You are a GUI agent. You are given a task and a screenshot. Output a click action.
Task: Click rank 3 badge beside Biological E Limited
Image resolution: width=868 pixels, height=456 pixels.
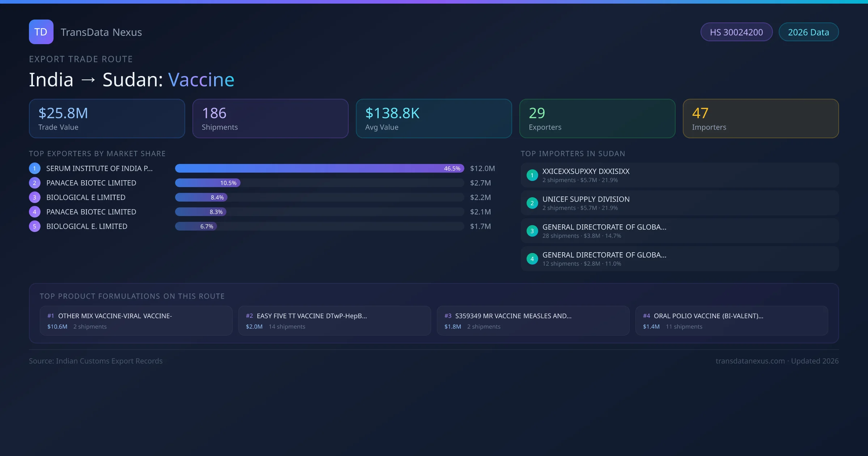(x=35, y=197)
